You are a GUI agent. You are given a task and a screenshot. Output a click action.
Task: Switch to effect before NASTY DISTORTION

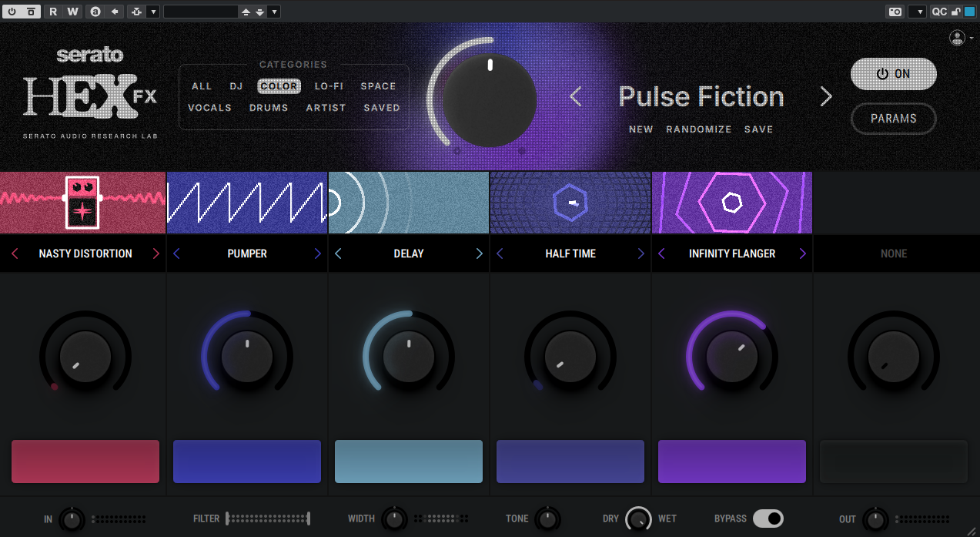(15, 253)
